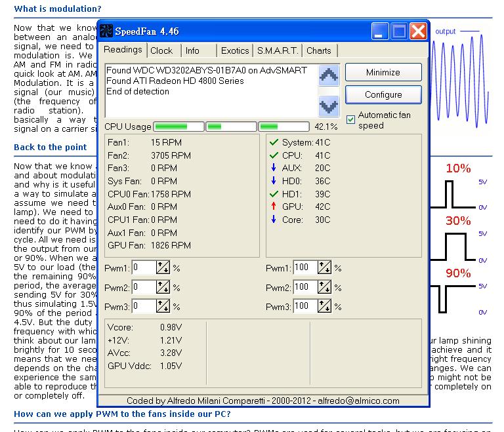
Task: Click the +12V voltage value 1.21V
Action: [171, 340]
